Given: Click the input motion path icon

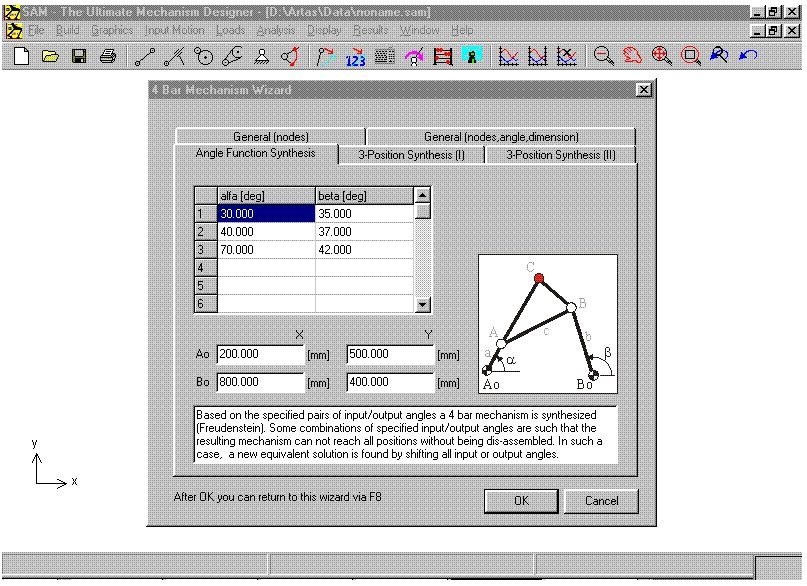Looking at the screenshot, I should click(326, 56).
